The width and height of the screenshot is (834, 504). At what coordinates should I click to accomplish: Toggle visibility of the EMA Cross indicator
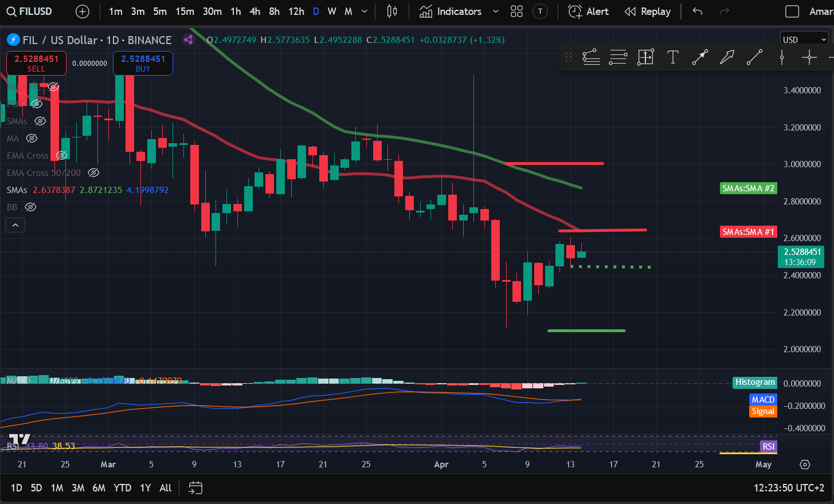[x=61, y=155]
